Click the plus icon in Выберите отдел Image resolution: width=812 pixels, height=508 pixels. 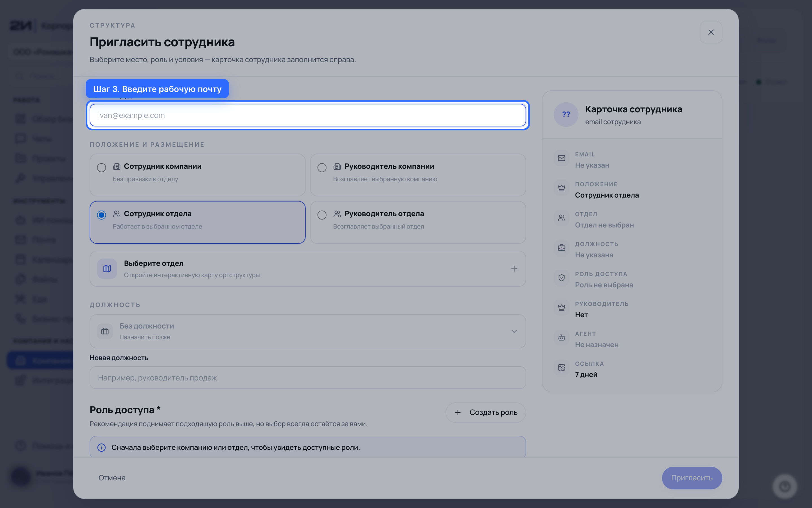514,268
